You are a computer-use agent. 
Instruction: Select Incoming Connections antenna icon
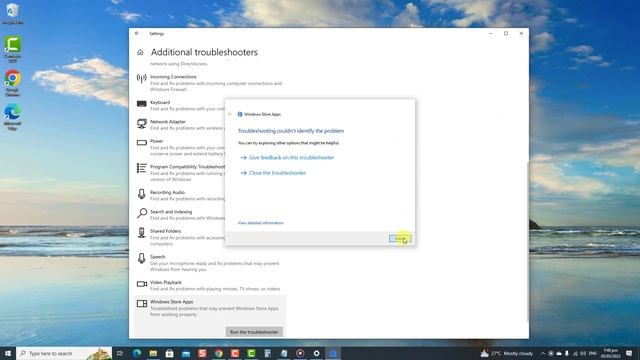pyautogui.click(x=142, y=78)
